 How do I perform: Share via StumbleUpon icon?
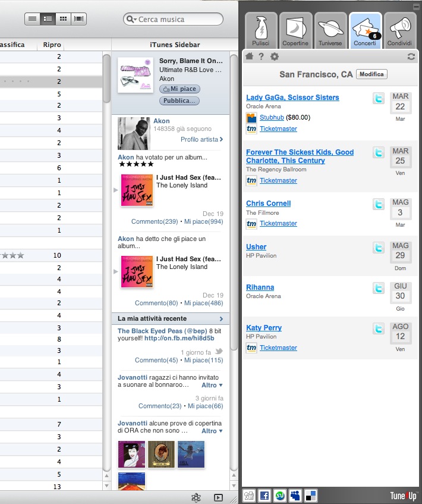click(280, 496)
